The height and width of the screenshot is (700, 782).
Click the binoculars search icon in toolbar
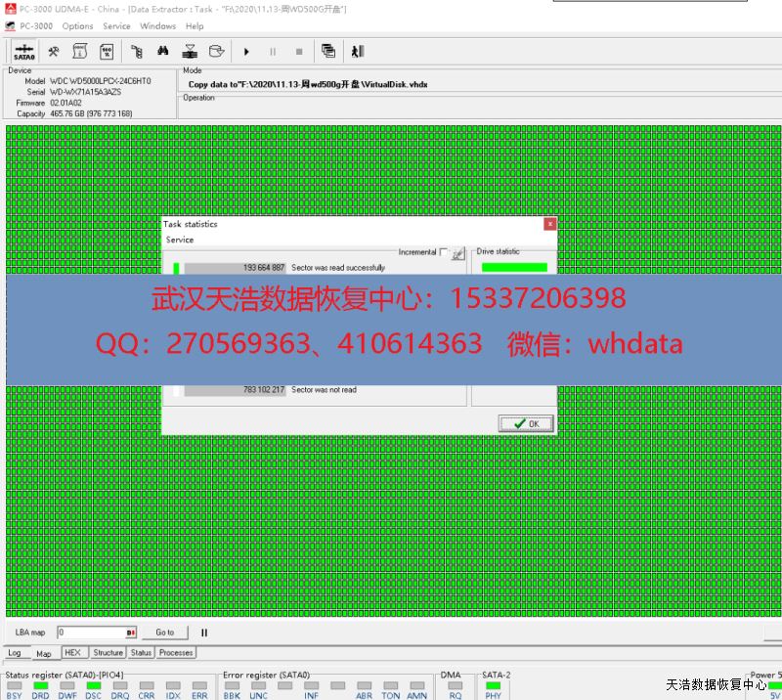[164, 52]
